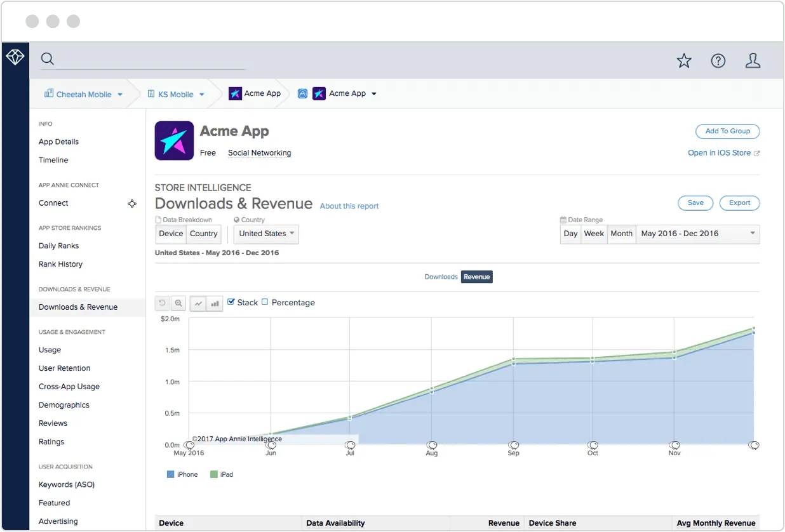The height and width of the screenshot is (532, 785).
Task: Click the Social Networking category link
Action: pos(259,153)
